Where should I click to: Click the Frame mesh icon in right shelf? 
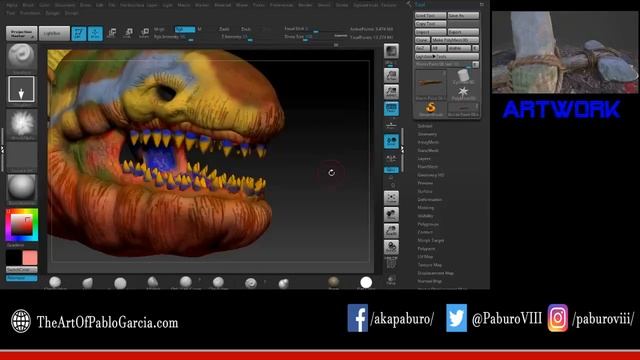click(391, 198)
